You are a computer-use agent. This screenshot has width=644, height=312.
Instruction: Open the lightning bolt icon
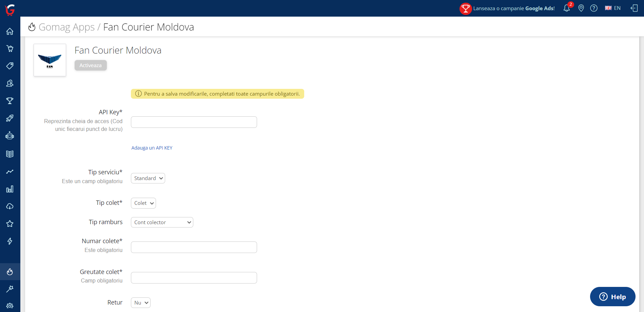(x=10, y=241)
